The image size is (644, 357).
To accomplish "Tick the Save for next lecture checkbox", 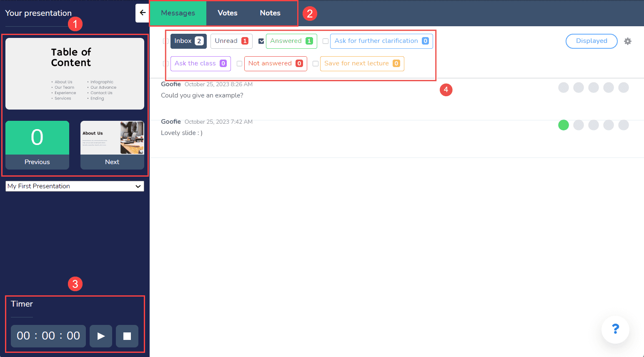I will tap(316, 64).
